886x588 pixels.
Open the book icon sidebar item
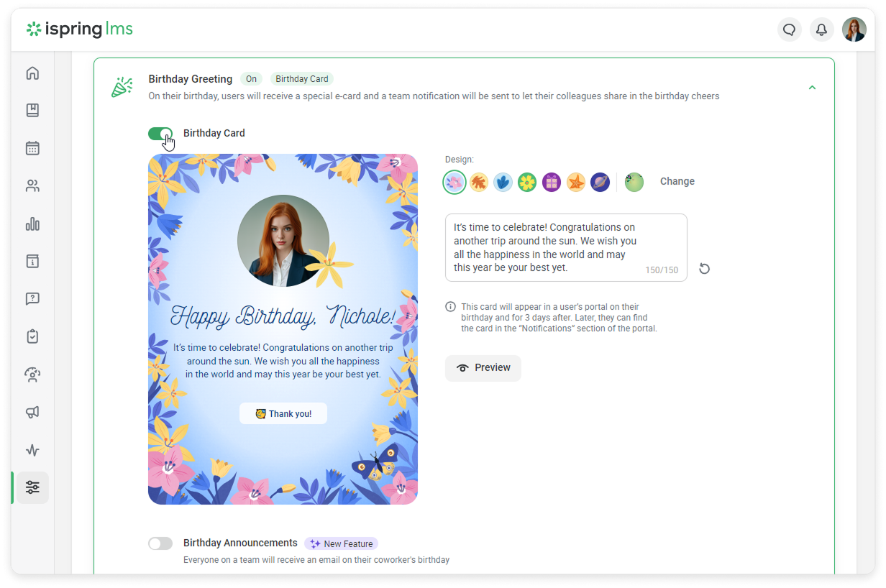tap(32, 111)
